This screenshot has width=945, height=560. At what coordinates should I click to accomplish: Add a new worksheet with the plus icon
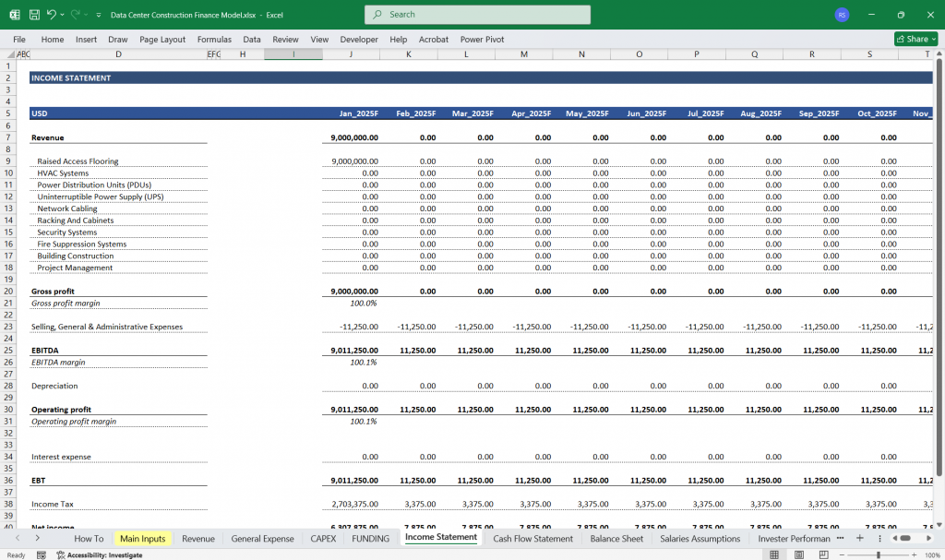[859, 538]
